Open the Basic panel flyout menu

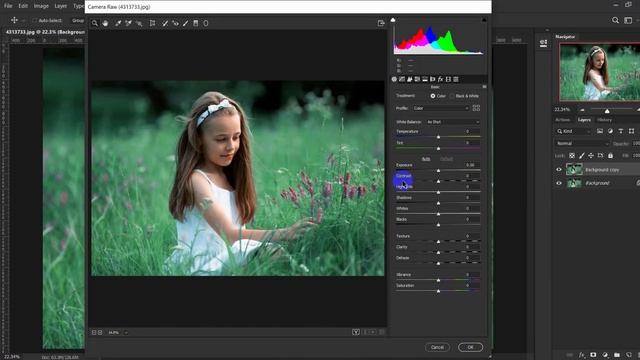pyautogui.click(x=484, y=87)
